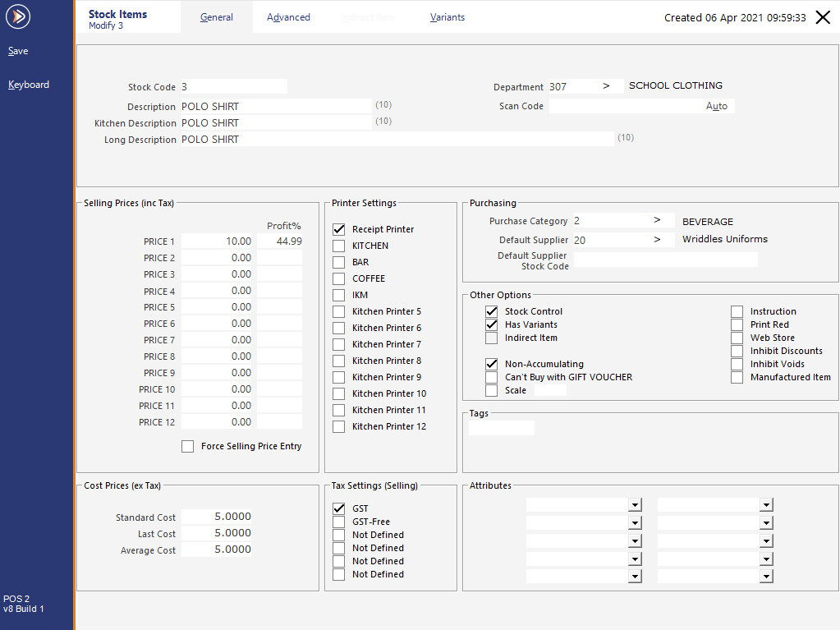Open the on-screen Keyboard

[x=29, y=85]
